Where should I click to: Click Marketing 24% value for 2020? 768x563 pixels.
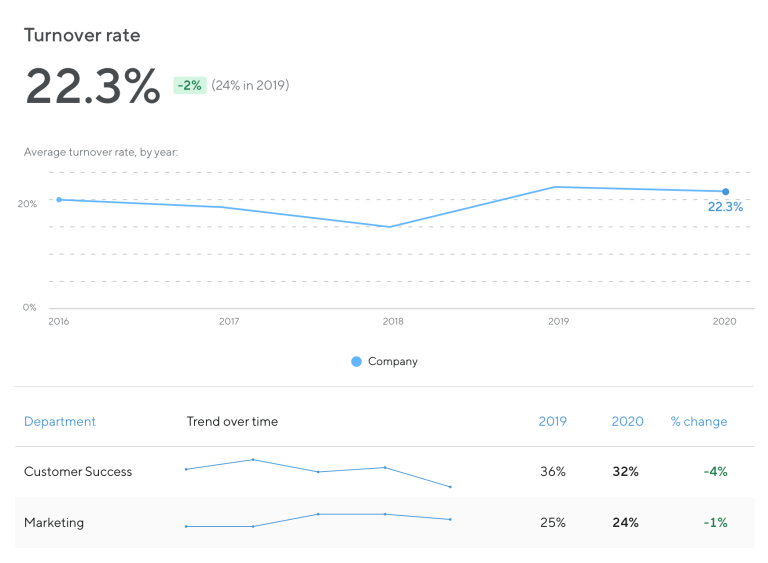click(625, 522)
